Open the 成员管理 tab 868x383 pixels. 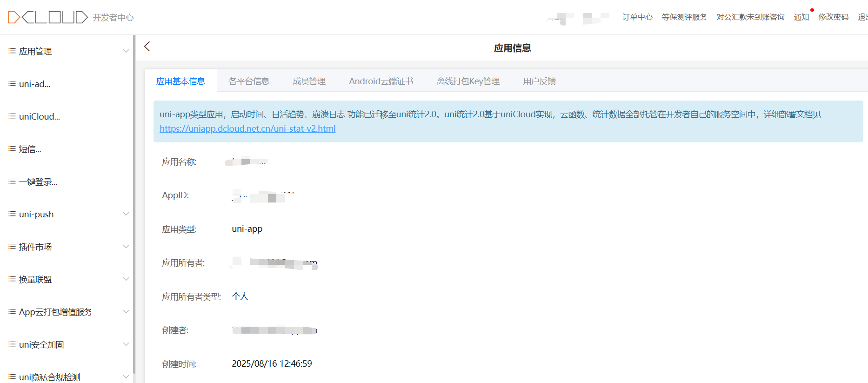(309, 81)
